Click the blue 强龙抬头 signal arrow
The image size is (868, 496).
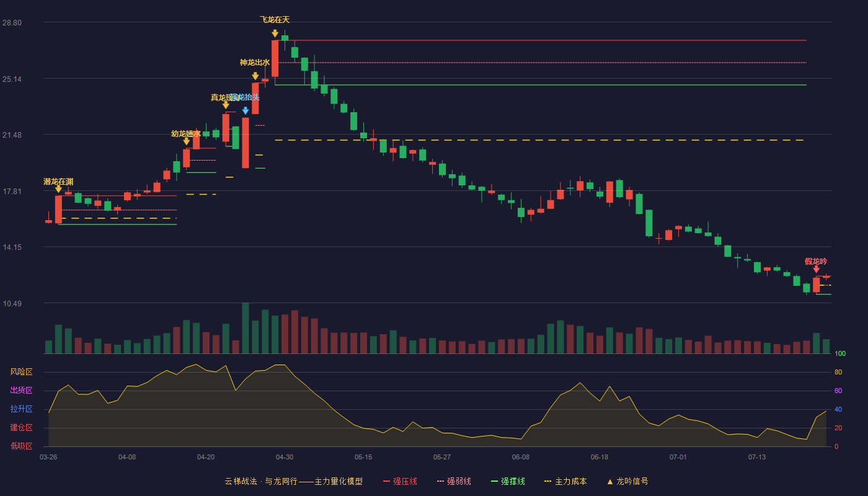[x=246, y=111]
